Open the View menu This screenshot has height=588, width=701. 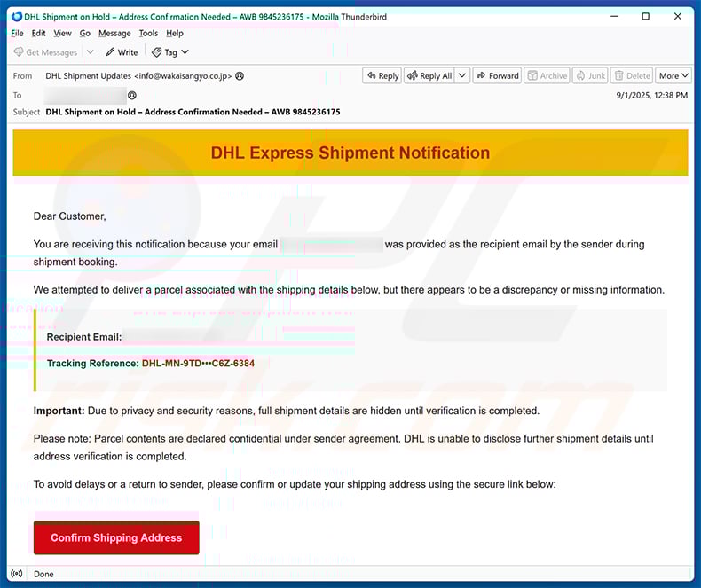[62, 34]
